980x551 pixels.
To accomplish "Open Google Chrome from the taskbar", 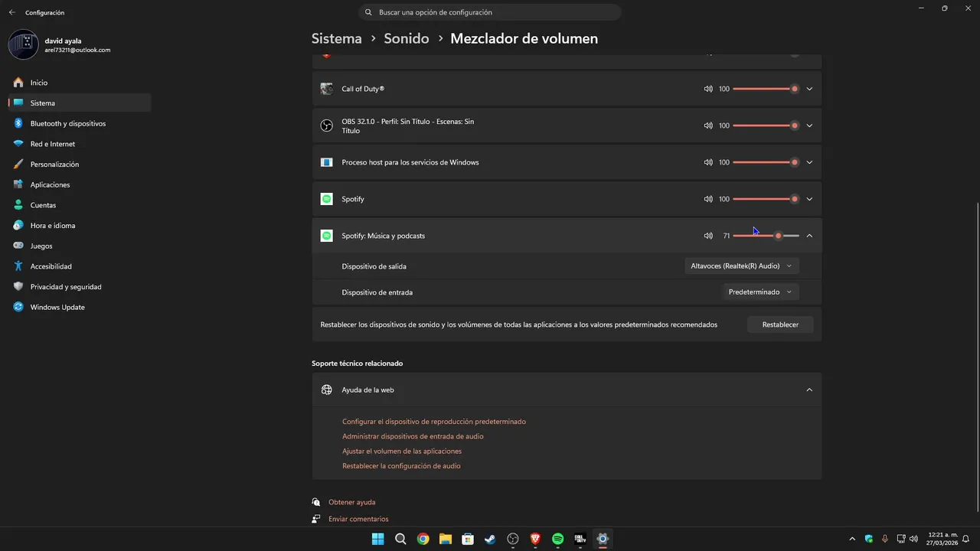I will [423, 539].
